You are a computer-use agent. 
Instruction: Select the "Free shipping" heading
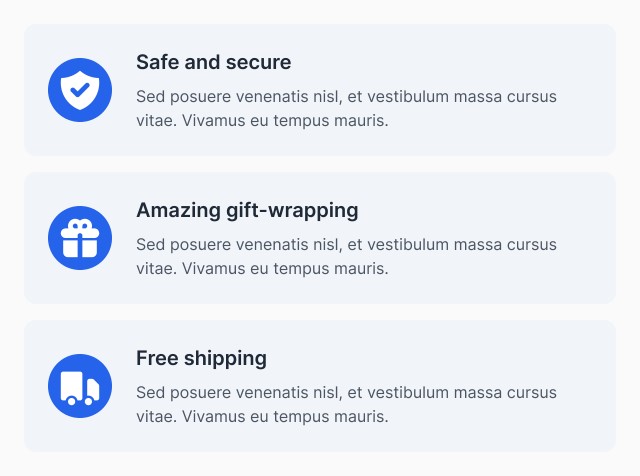tap(201, 359)
